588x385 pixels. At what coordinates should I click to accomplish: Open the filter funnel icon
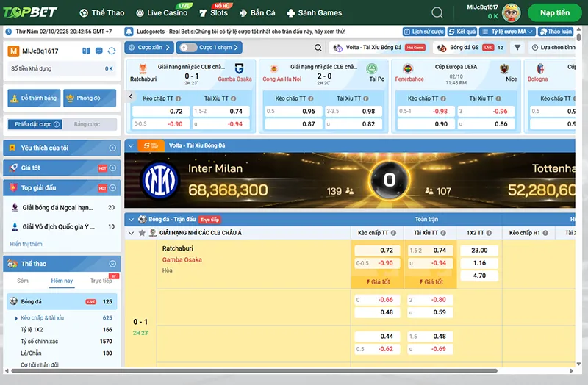[517, 48]
